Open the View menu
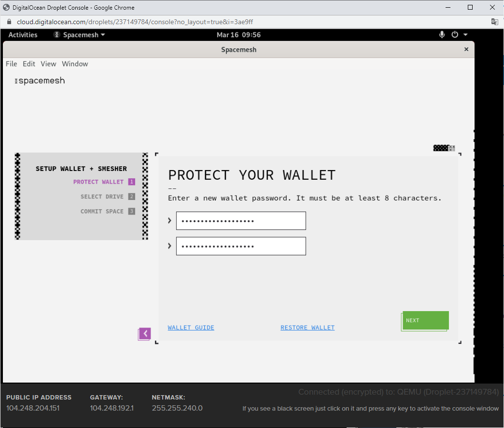Viewport: 504px width, 428px height. (x=48, y=64)
